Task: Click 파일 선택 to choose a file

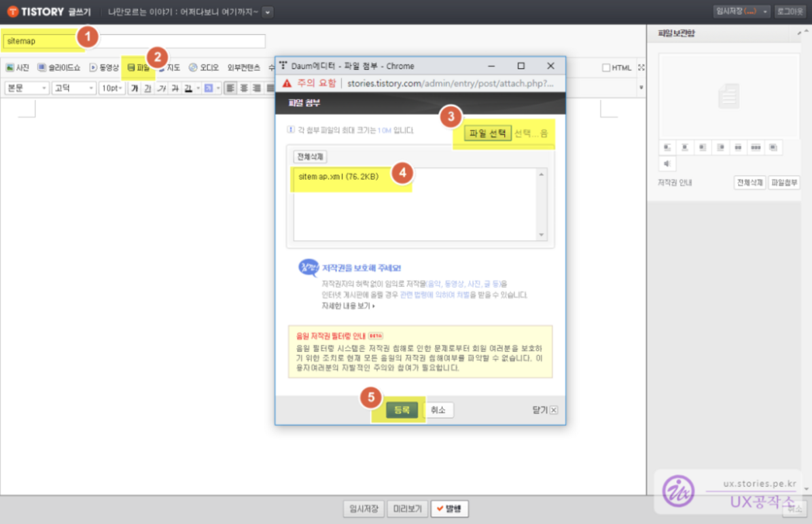Action: [x=488, y=133]
